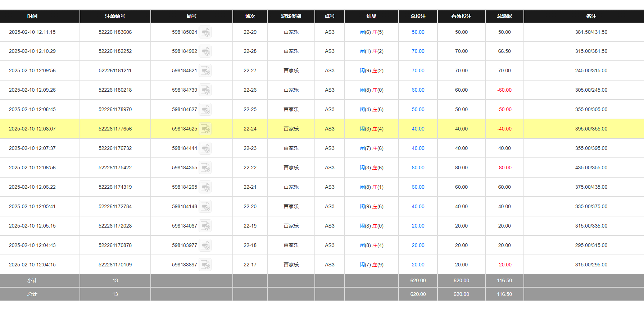Click the blue 20.00 bet in session 22-17
Screen dimensions: 644x316
418,265
